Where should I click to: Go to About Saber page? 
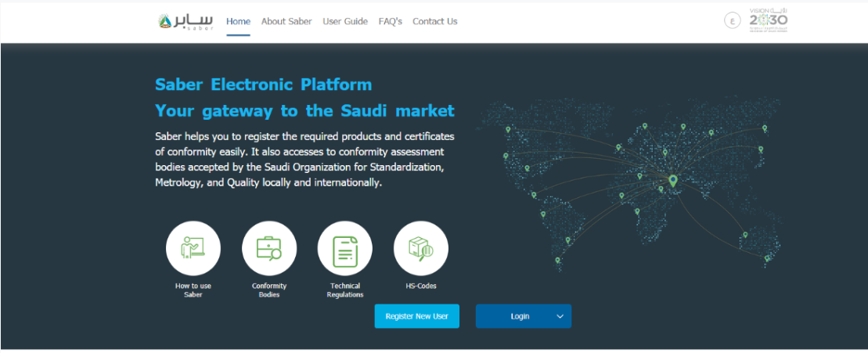click(286, 22)
